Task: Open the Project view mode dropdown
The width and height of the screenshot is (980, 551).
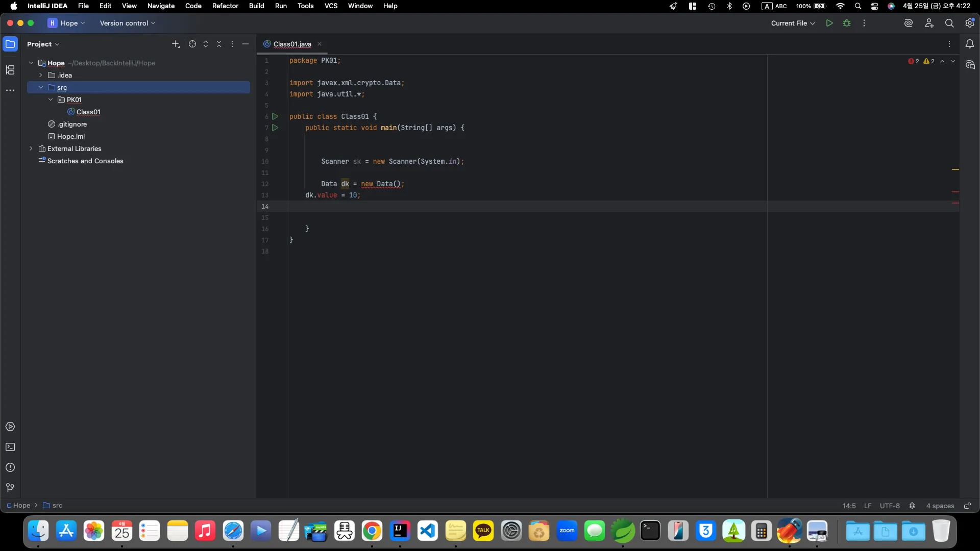Action: pos(43,44)
